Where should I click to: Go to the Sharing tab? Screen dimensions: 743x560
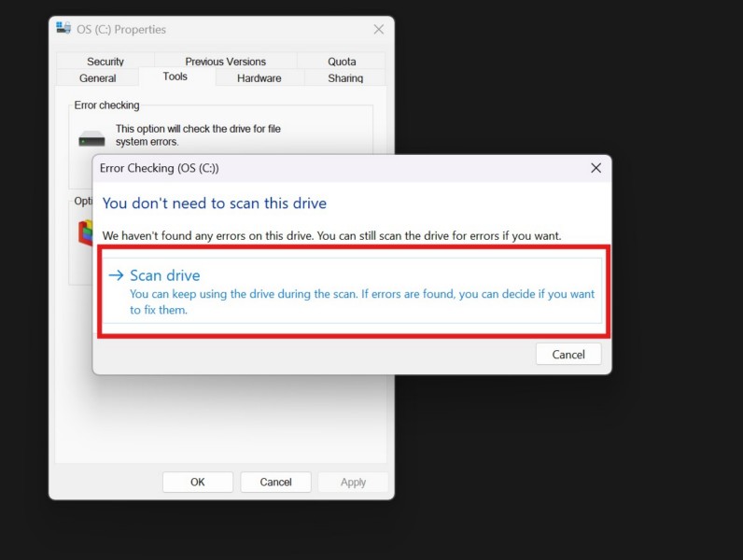(x=345, y=78)
